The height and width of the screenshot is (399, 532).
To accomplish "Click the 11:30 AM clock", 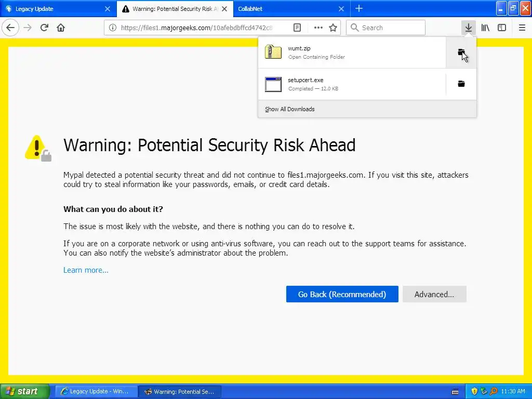I will pyautogui.click(x=513, y=391).
